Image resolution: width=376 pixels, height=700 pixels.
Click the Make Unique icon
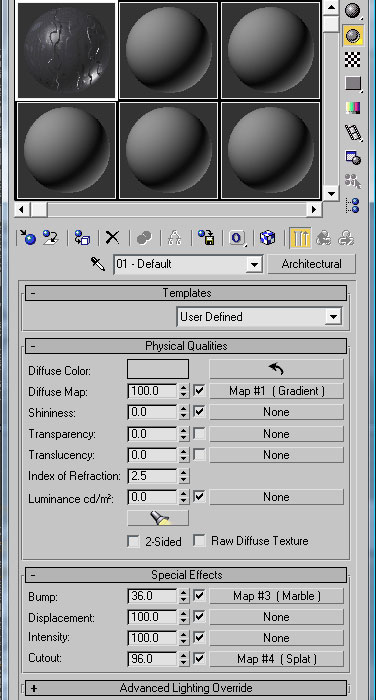(x=174, y=238)
